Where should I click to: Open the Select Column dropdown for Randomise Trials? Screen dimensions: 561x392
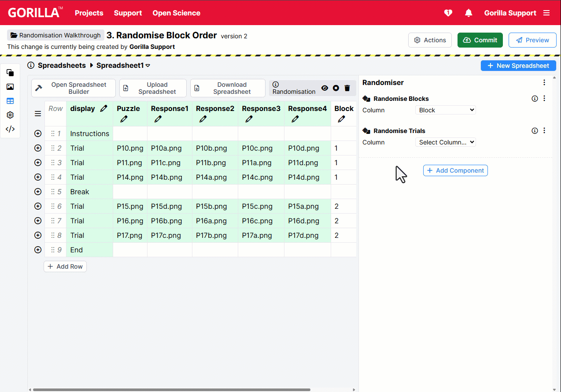click(445, 142)
